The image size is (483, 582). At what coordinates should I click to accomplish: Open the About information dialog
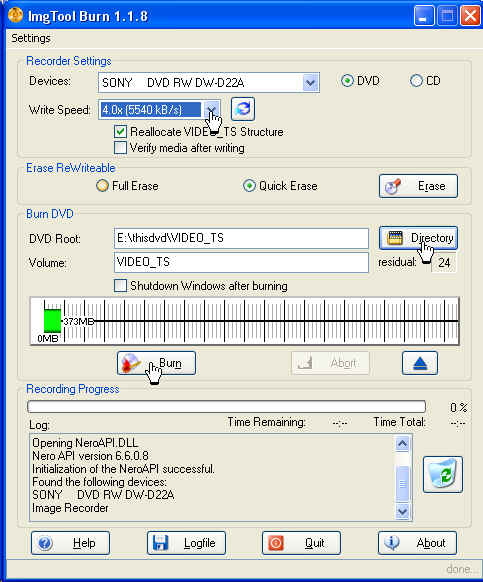click(x=417, y=543)
